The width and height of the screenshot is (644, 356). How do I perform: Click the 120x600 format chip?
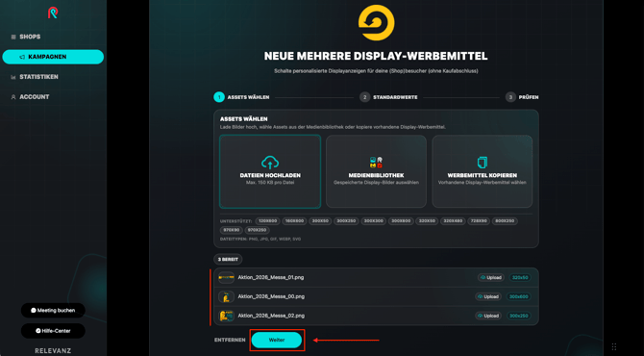(268, 221)
